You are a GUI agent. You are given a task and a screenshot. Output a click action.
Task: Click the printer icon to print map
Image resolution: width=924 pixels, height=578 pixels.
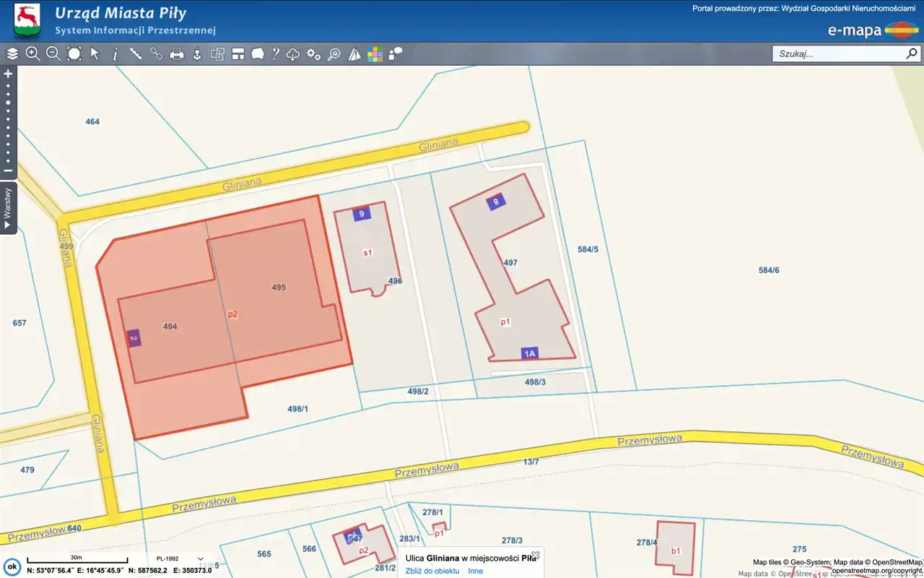[x=176, y=54]
